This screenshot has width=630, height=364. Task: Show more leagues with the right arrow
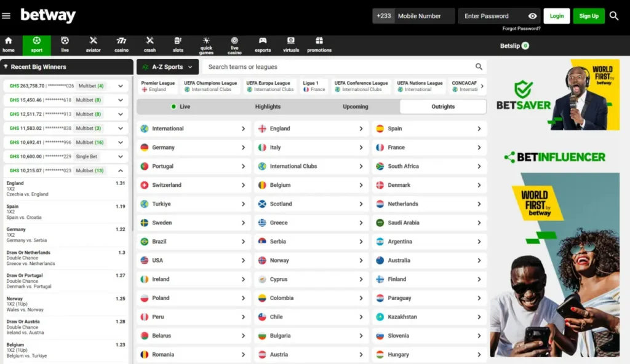coord(482,86)
